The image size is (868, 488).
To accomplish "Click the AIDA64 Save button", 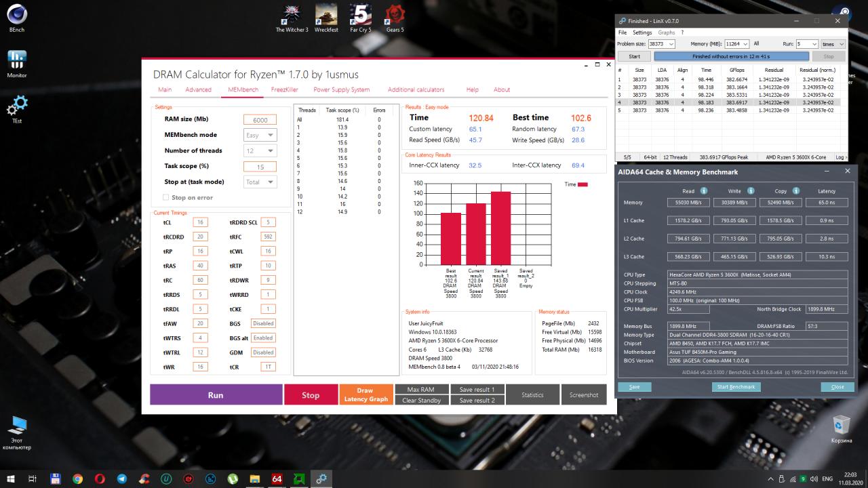I will [635, 387].
